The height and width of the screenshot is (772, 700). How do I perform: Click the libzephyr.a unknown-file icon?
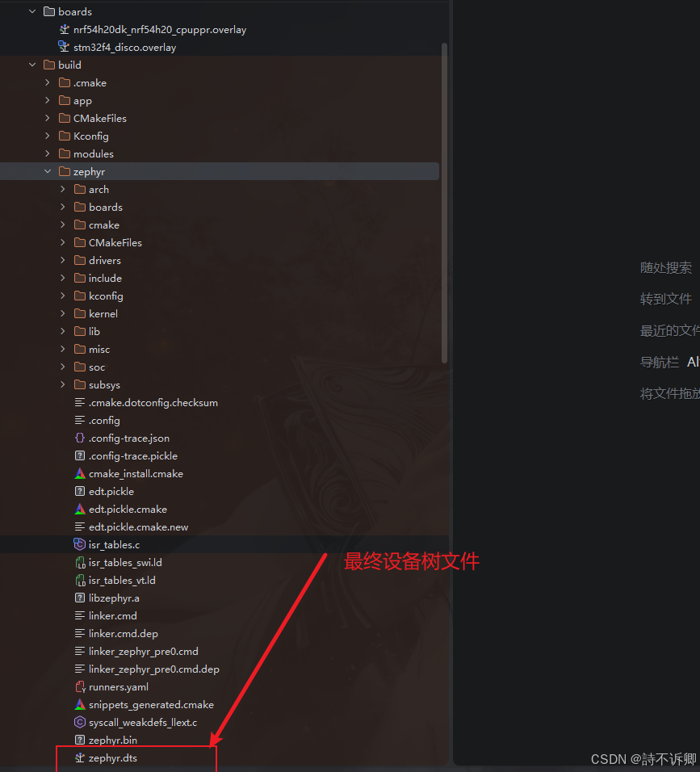80,598
